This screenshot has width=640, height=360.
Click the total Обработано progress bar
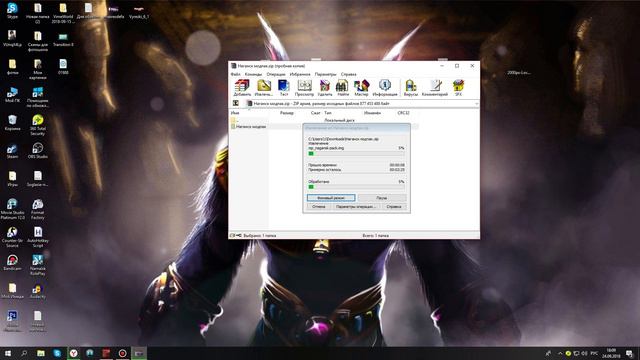click(356, 187)
